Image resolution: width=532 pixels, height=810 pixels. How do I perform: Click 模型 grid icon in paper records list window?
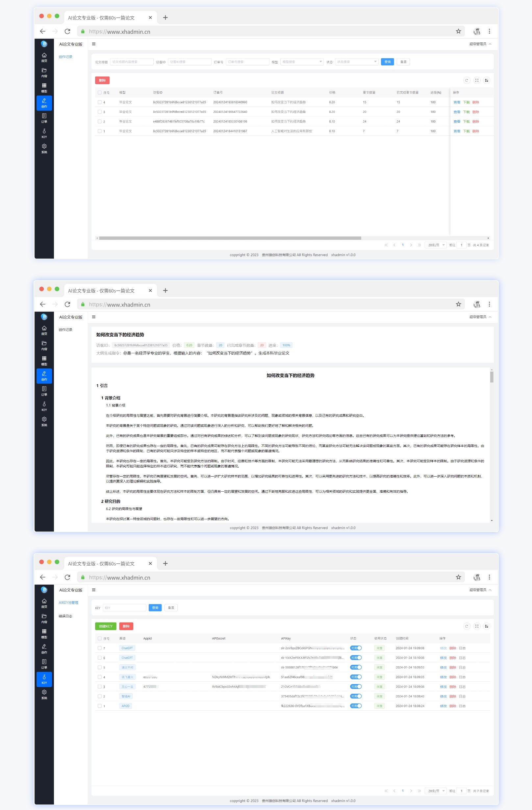(44, 87)
